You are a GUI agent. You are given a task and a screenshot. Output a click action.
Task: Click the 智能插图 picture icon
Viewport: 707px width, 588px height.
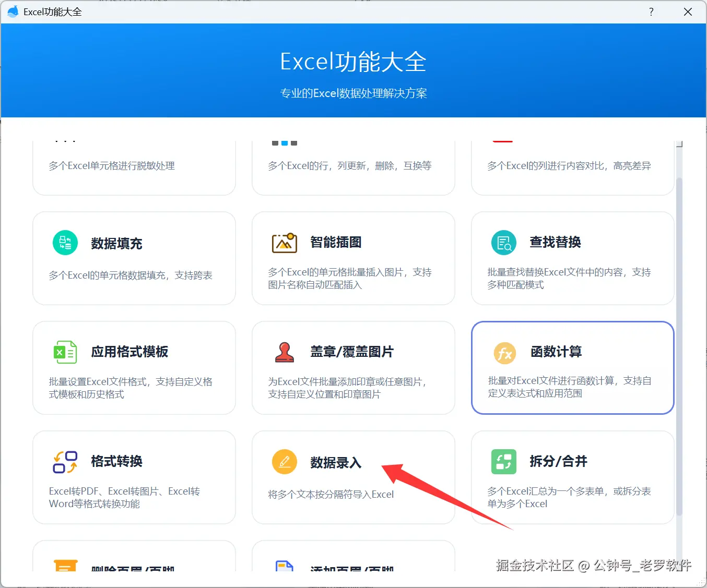point(285,243)
